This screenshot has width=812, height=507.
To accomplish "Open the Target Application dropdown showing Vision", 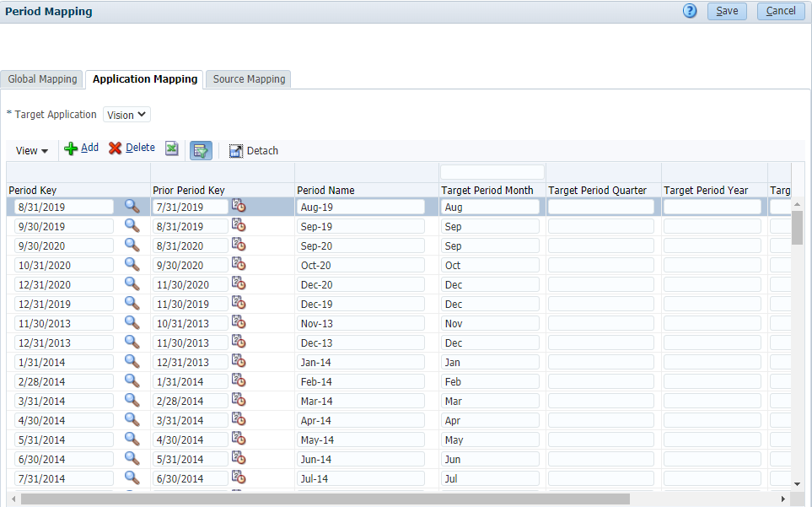I will [126, 114].
